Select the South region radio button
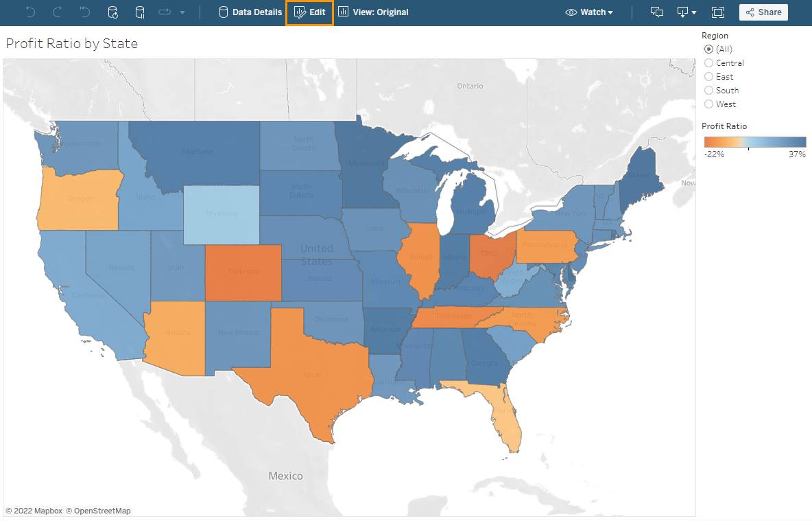Screen dimensions: 812x521 click(x=709, y=90)
